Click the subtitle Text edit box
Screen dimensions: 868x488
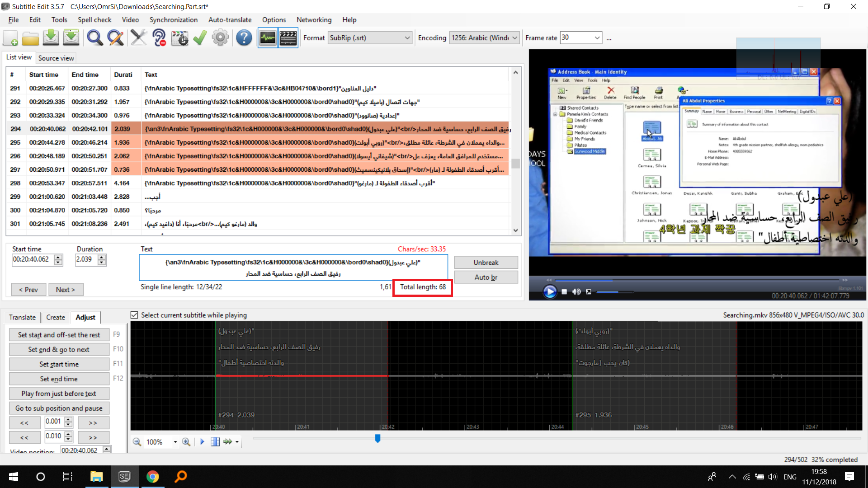293,267
